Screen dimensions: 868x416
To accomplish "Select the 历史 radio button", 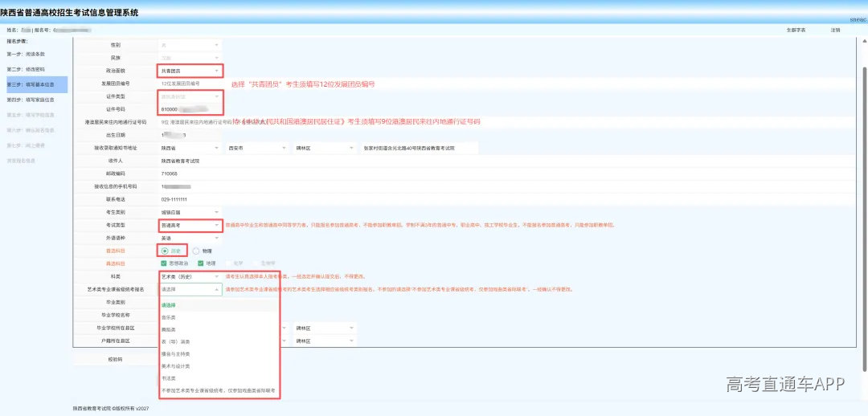I will (165, 251).
